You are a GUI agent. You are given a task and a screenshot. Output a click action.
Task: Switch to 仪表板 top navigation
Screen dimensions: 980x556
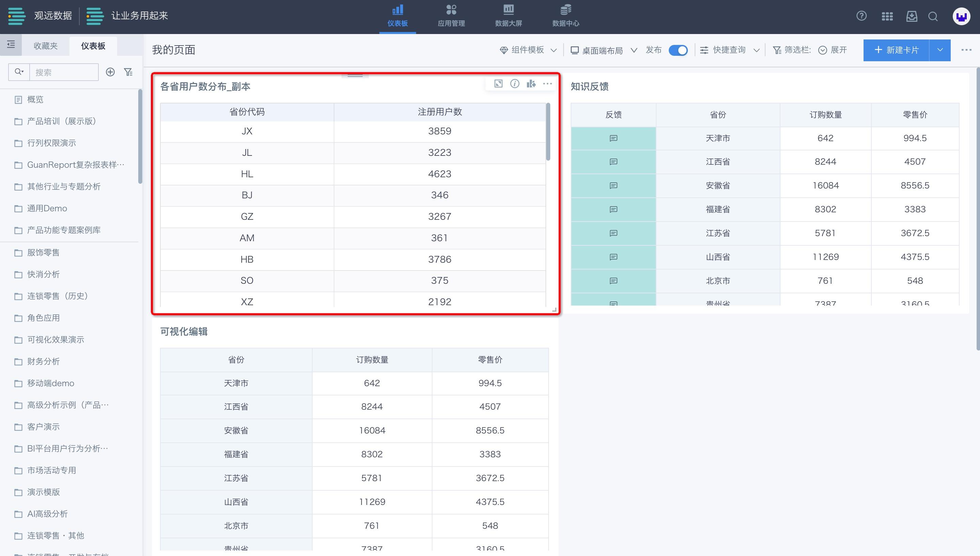point(397,16)
